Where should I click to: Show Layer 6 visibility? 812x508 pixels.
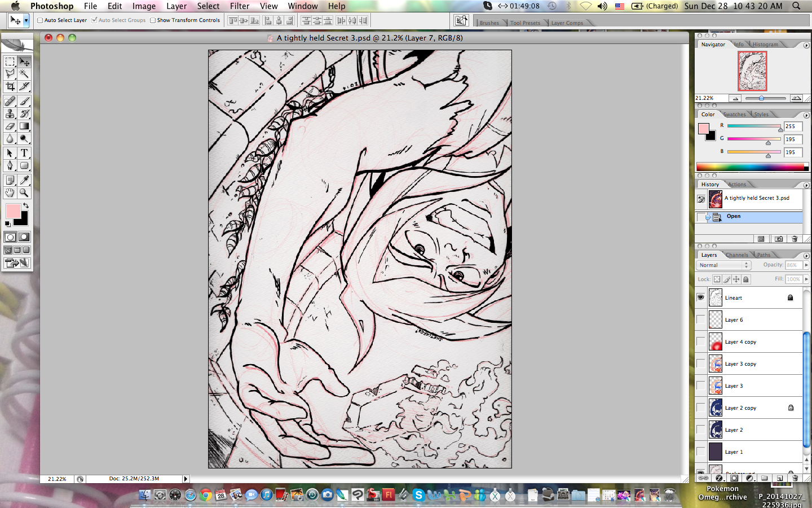click(701, 319)
